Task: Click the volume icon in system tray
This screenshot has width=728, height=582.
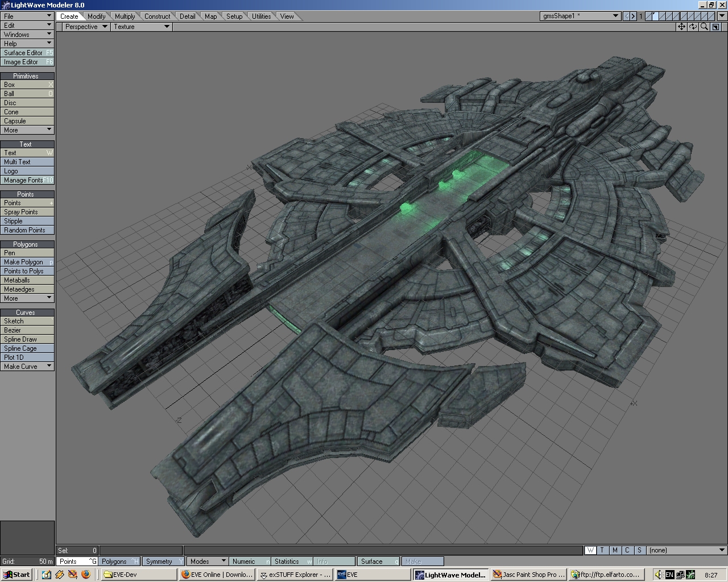Action: point(659,575)
